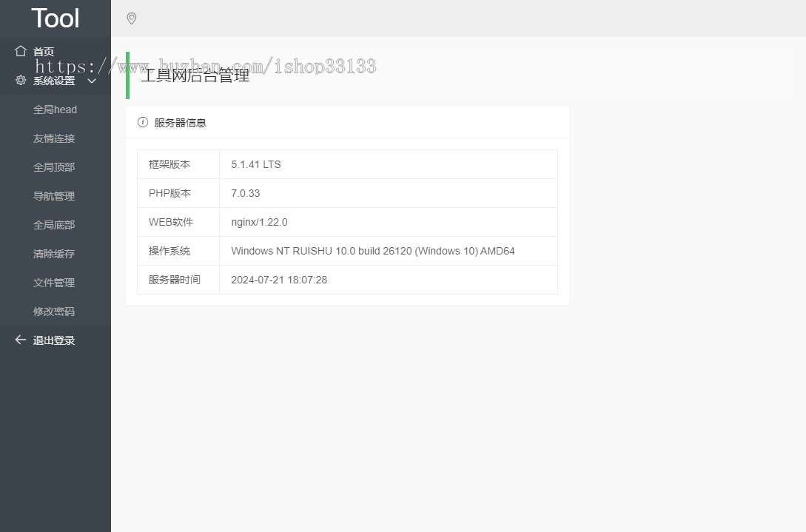Click the back arrow icon for 退出登录
This screenshot has width=806, height=532.
21,340
